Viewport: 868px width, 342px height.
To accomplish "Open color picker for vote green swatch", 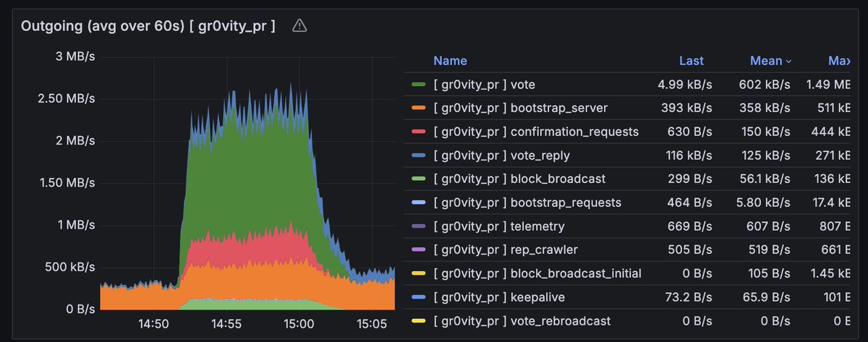I will point(418,85).
